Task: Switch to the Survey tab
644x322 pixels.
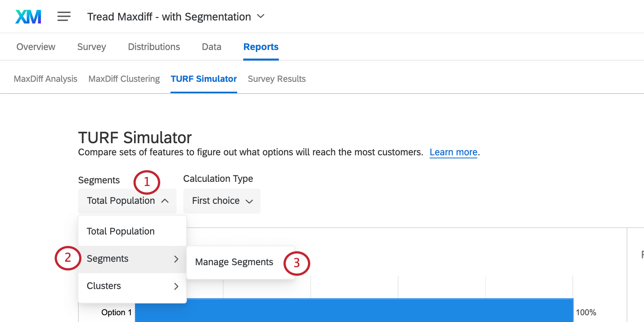Action: (x=91, y=47)
